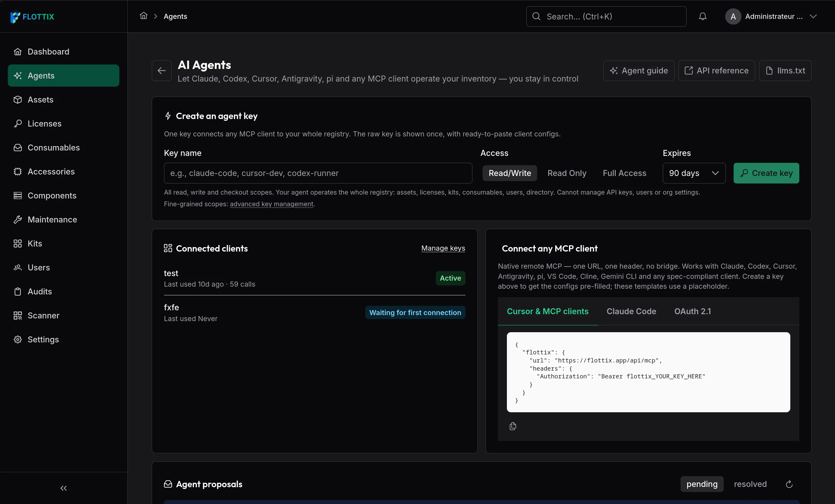The width and height of the screenshot is (835, 504).
Task: Open Kits in the sidebar
Action: pyautogui.click(x=63, y=243)
